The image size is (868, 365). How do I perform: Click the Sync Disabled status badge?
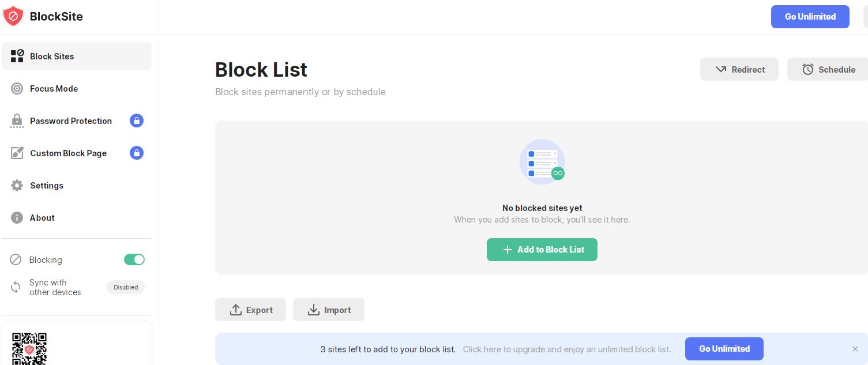(x=126, y=287)
